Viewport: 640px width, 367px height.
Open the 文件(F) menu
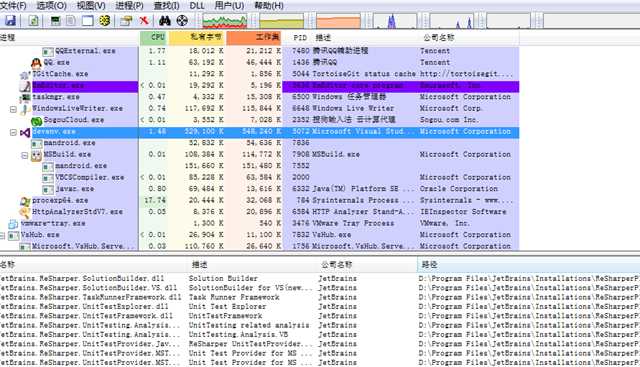click(13, 6)
